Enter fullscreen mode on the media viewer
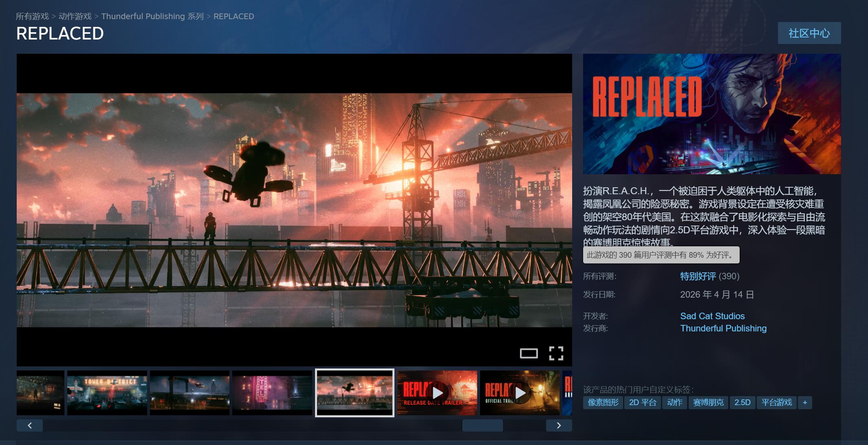 click(x=556, y=353)
